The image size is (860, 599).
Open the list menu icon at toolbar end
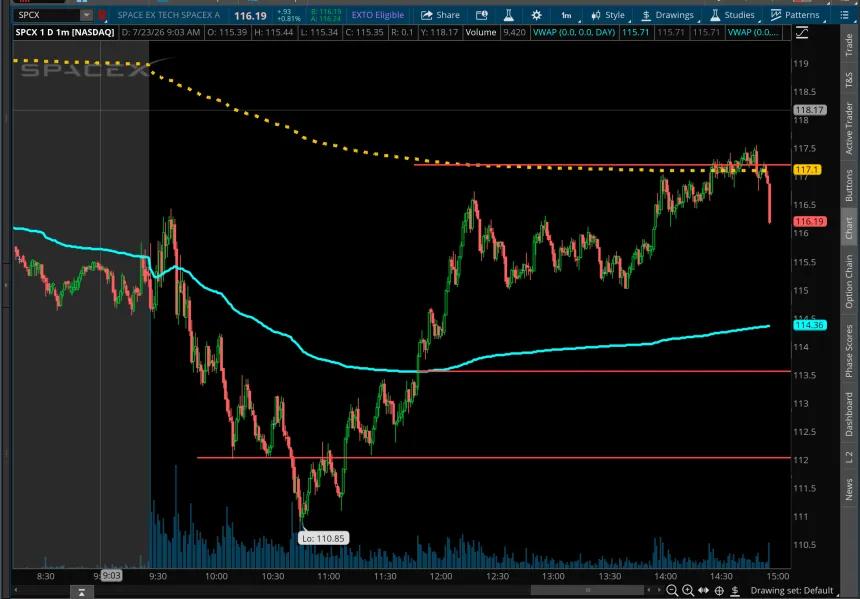point(844,15)
